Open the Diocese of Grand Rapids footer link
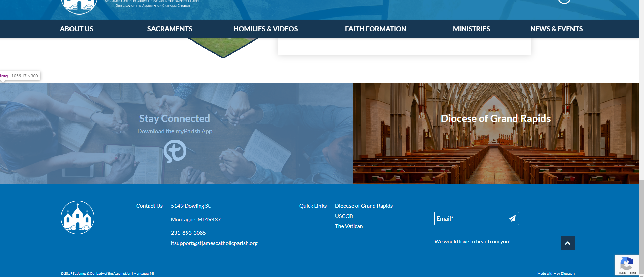 tap(364, 206)
